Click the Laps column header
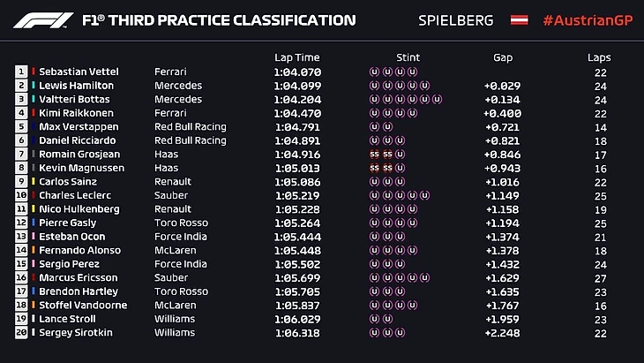This screenshot has width=644, height=363. click(599, 57)
